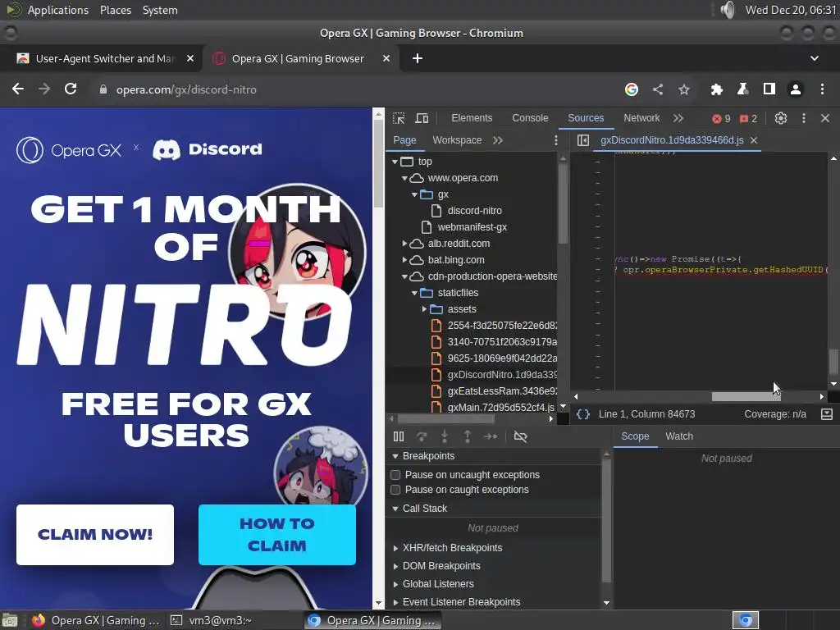Click the step over debugger icon
This screenshot has height=630, width=840.
point(422,436)
